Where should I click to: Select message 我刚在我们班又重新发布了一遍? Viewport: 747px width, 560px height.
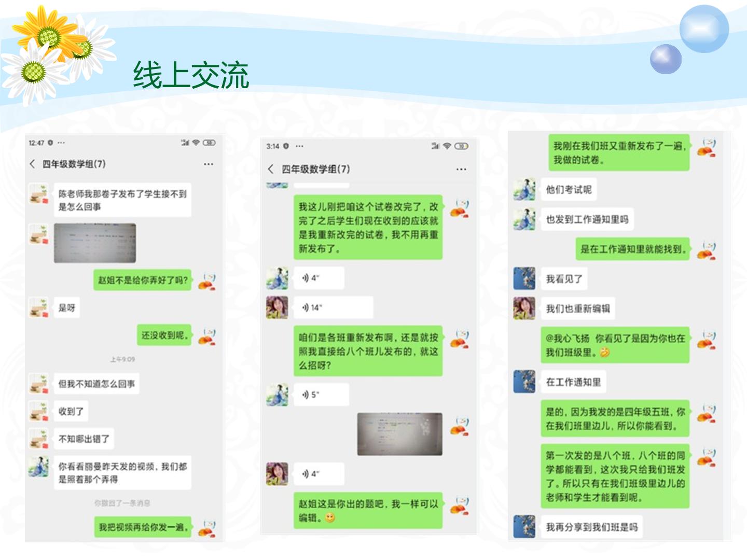tap(619, 153)
